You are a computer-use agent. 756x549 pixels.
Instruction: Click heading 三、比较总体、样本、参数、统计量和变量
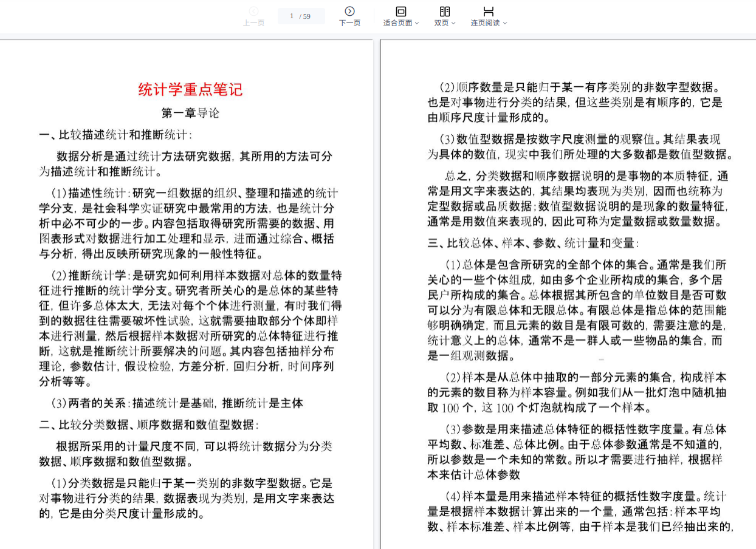[533, 243]
